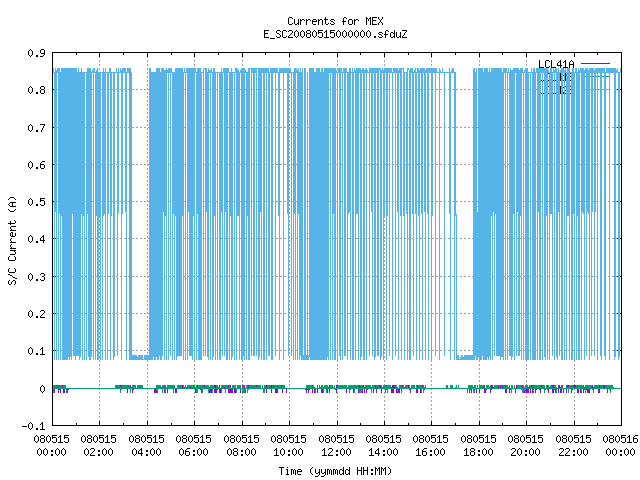Click the 0.1 y-axis tick label
This screenshot has height=480, width=640.
(36, 351)
